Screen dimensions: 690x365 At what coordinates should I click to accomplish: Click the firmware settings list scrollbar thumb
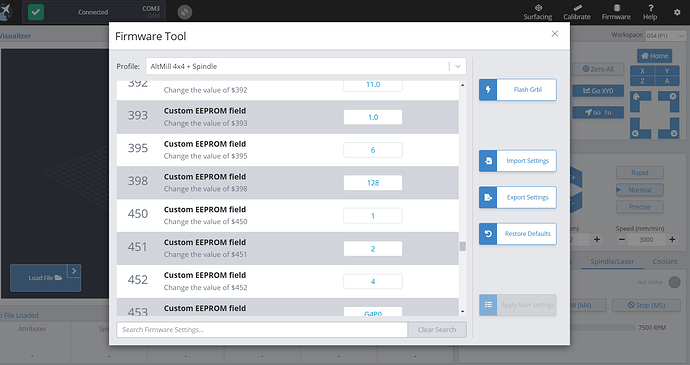pos(462,246)
